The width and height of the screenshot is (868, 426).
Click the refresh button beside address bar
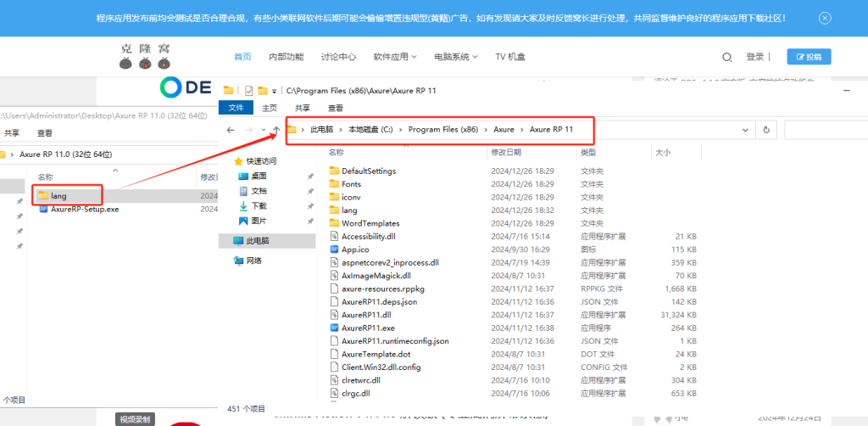click(766, 130)
